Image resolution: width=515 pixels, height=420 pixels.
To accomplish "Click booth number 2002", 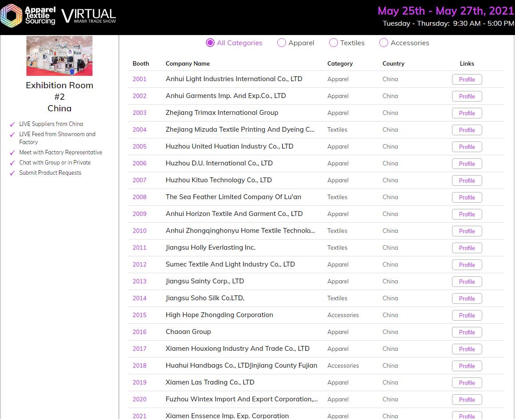I will pos(140,96).
